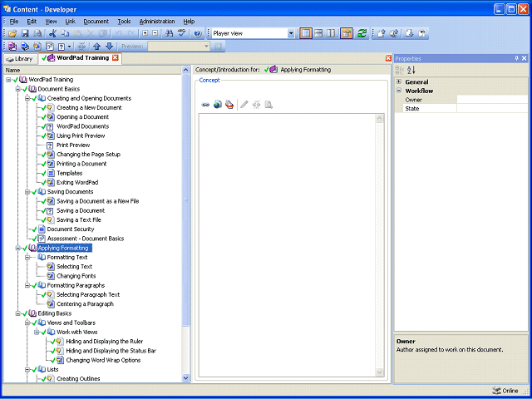Collapse the Saving Documents node
Image resolution: width=532 pixels, height=399 pixels.
pyautogui.click(x=27, y=192)
